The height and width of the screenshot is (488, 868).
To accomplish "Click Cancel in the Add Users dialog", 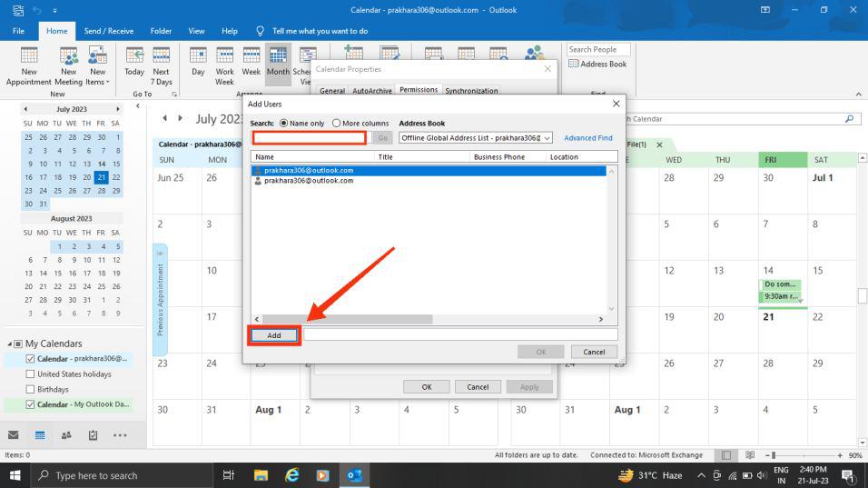I will 594,352.
